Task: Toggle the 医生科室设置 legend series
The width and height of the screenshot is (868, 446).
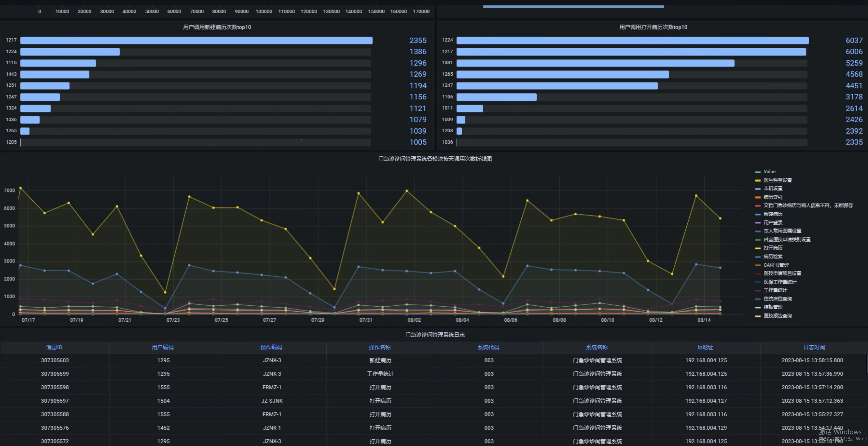Action: pos(778,180)
